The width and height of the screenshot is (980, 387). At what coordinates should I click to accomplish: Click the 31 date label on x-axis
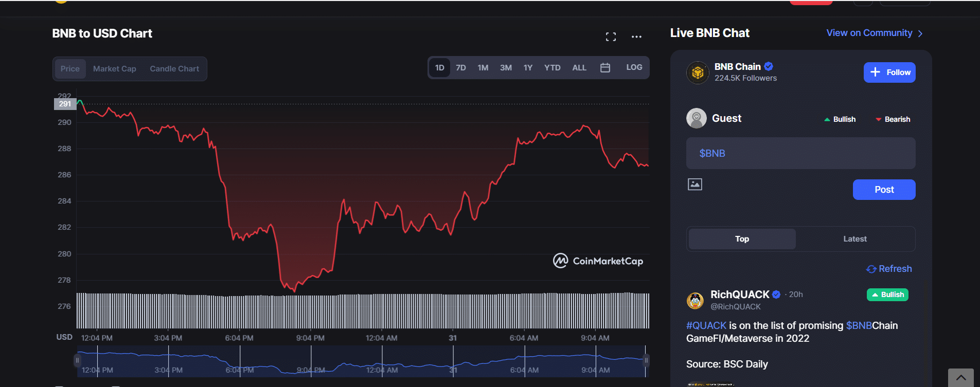coord(453,338)
